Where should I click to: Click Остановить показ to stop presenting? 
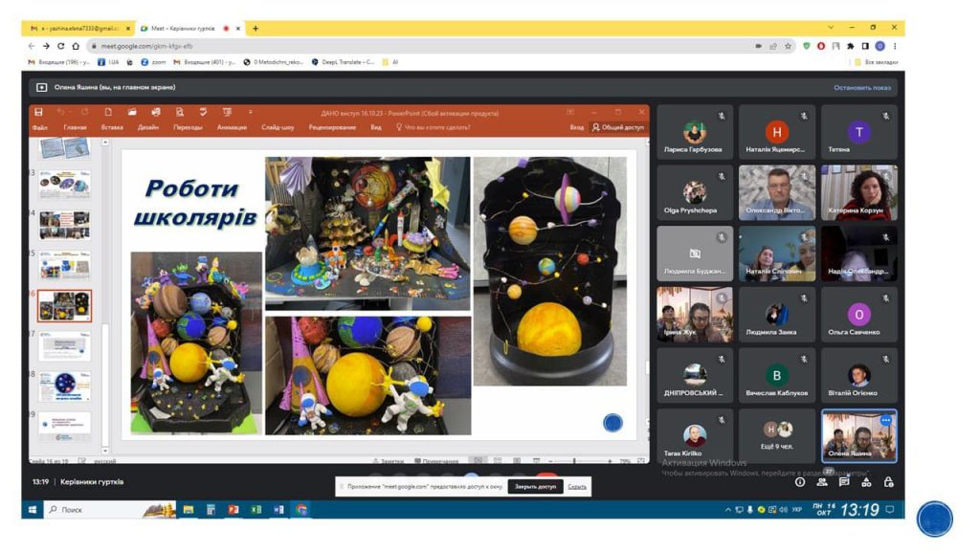coord(862,87)
